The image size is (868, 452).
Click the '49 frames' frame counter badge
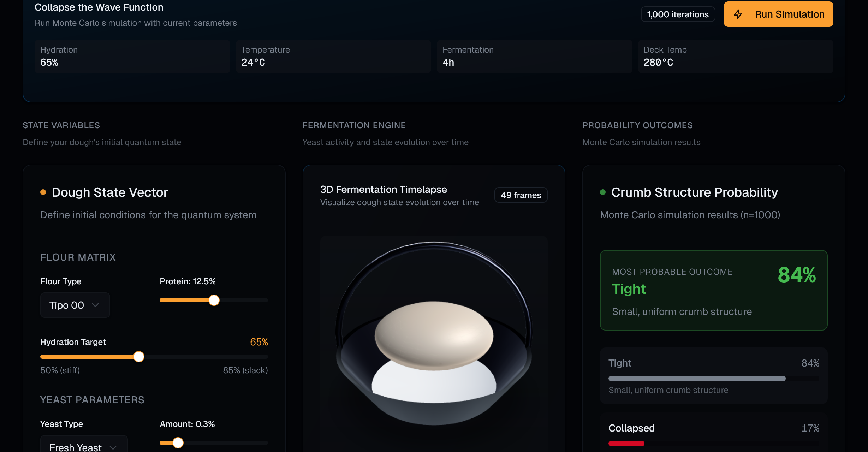point(521,195)
